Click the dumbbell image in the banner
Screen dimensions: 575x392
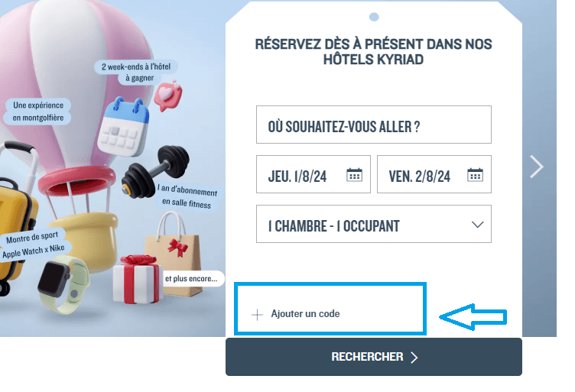coord(155,171)
